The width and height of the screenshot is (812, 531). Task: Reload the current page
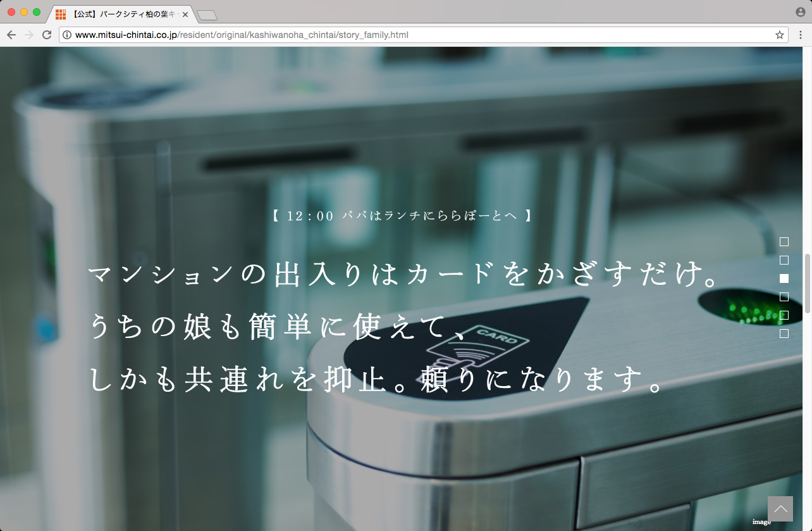click(47, 35)
